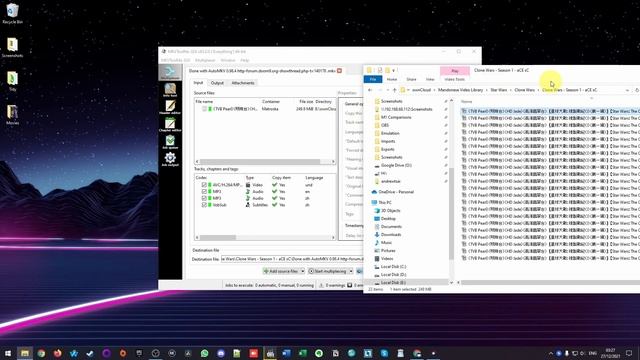Select the Matroska source file row
The height and width of the screenshot is (360, 640).
point(265,109)
